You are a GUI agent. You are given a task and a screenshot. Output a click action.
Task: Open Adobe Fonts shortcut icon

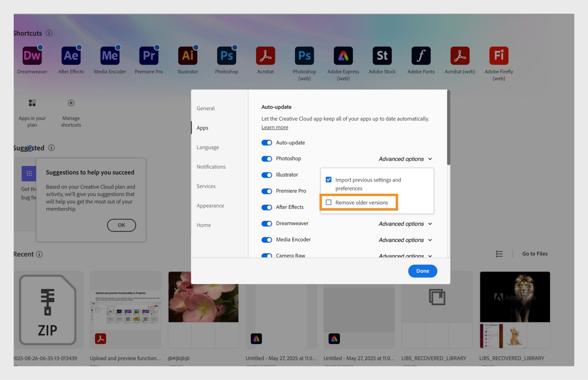421,56
